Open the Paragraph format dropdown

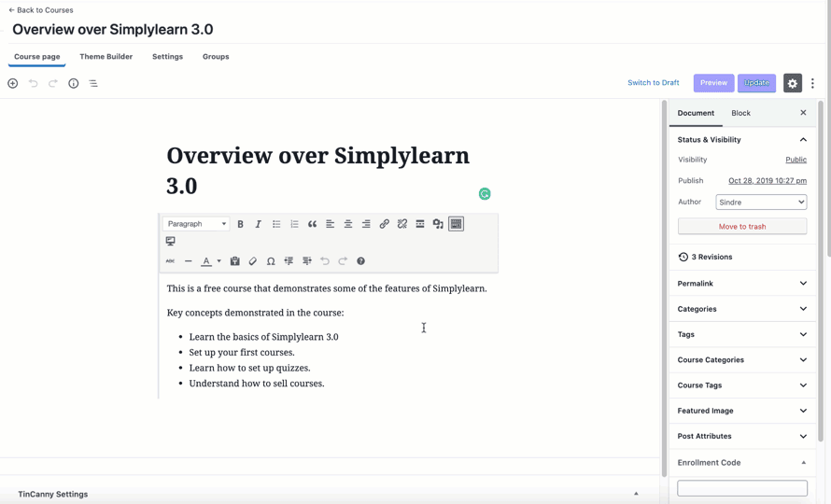click(196, 224)
